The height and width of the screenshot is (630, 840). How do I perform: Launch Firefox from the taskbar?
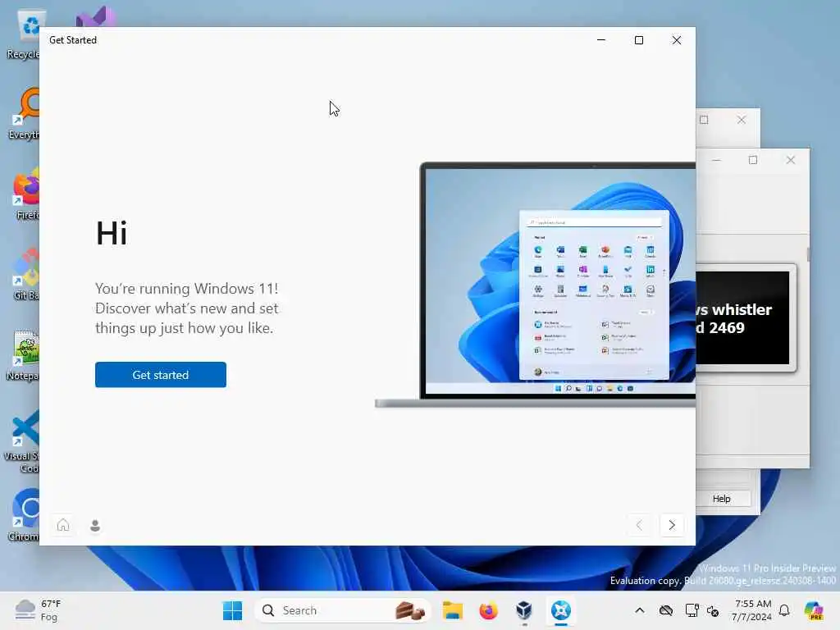[488, 610]
